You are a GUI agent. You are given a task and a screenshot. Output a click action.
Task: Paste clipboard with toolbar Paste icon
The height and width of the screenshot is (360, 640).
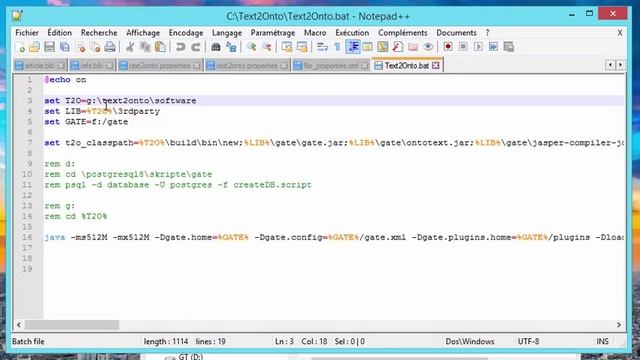pos(160,47)
